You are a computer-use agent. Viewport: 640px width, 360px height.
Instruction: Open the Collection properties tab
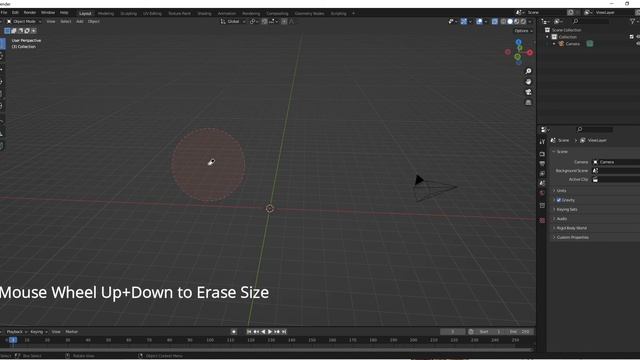coord(542,206)
